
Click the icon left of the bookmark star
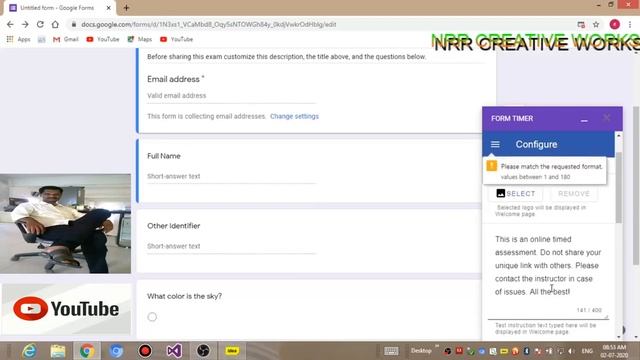tap(581, 24)
